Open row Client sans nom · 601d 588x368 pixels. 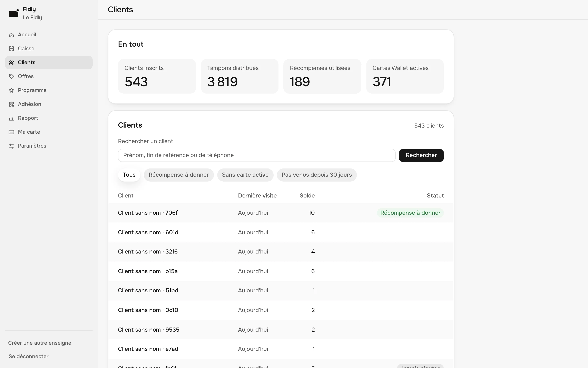point(281,232)
